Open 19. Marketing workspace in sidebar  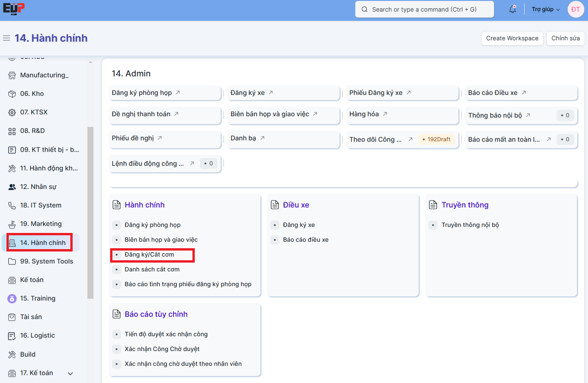[41, 224]
